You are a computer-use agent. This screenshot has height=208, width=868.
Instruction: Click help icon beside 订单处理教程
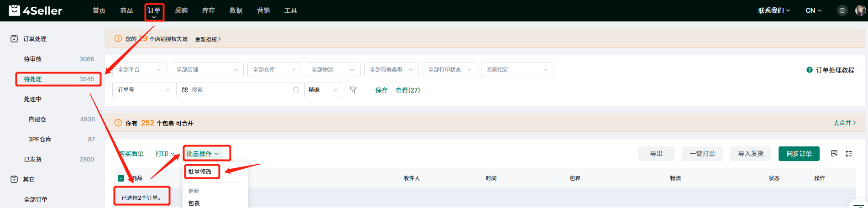click(810, 70)
